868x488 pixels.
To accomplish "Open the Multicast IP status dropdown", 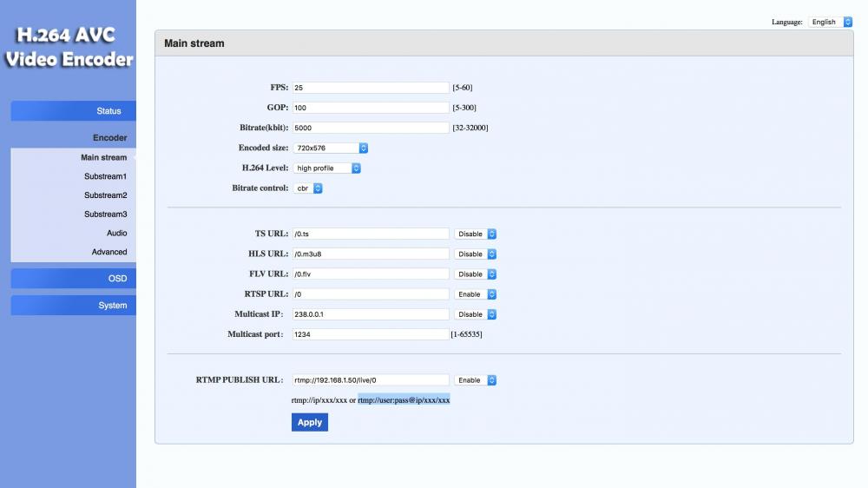I will (x=476, y=314).
